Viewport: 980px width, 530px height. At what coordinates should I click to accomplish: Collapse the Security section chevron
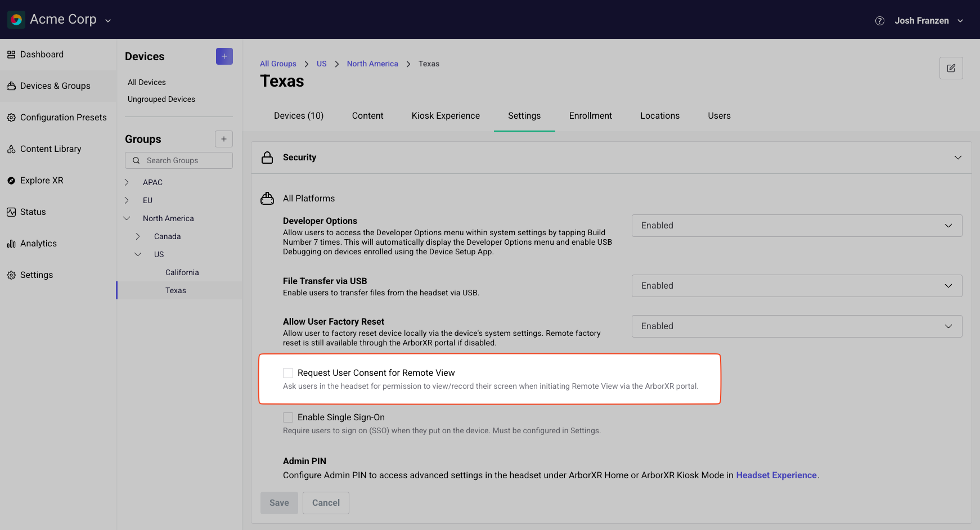coord(958,158)
